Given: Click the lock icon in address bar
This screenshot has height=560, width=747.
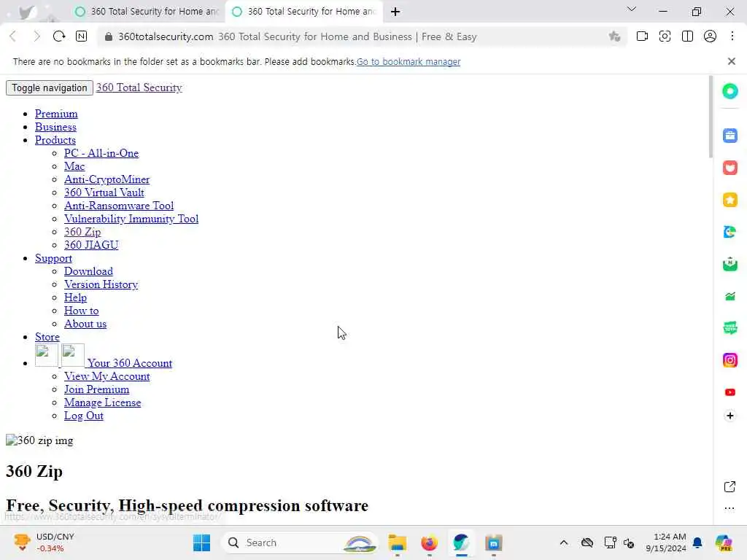Looking at the screenshot, I should tap(109, 36).
